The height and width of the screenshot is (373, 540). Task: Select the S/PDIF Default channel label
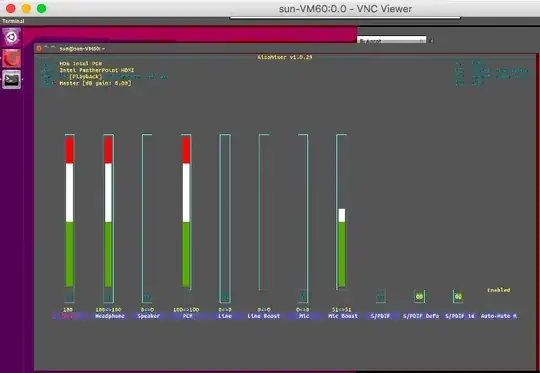click(x=421, y=316)
